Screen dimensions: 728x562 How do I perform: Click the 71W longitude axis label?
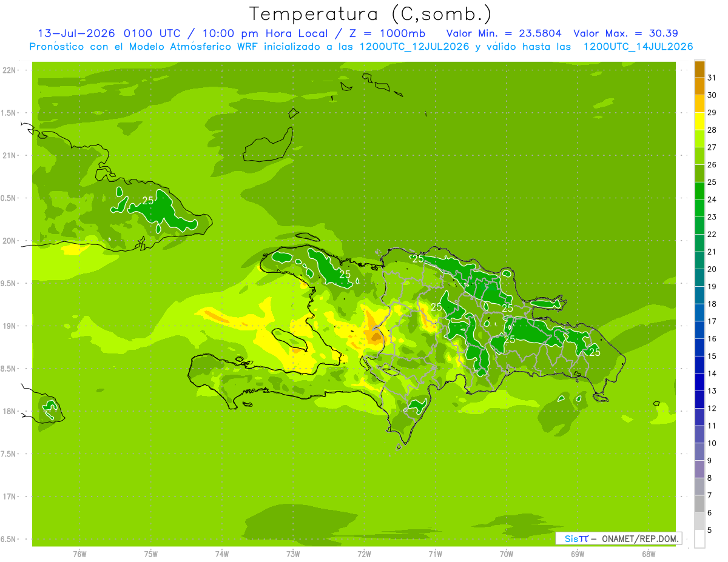(x=435, y=554)
